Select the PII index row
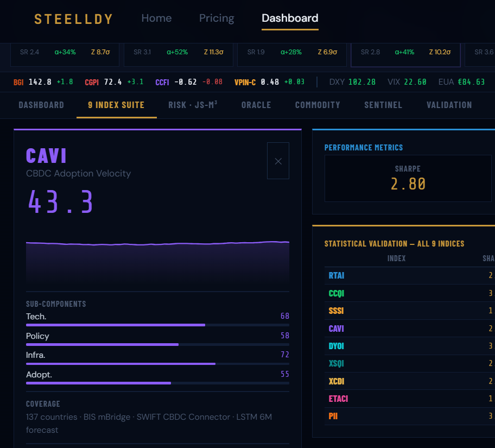 [x=410, y=416]
